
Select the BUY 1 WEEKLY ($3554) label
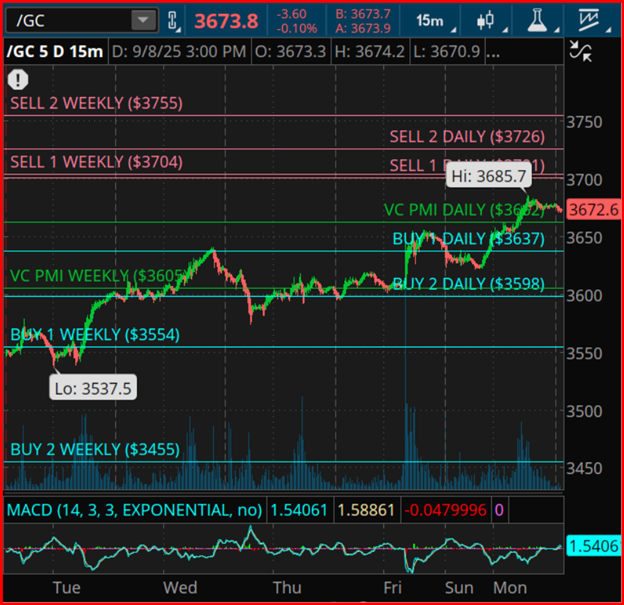tap(95, 334)
